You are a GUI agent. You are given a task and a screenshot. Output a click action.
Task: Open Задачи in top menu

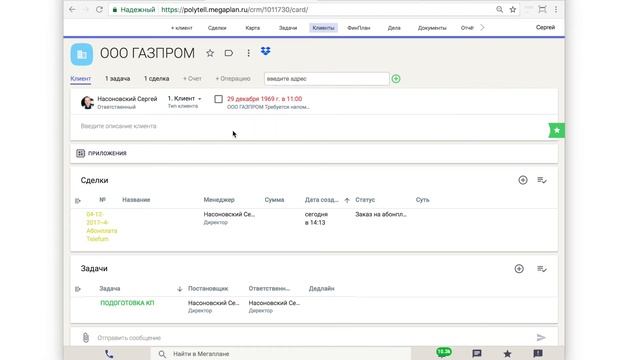288,28
